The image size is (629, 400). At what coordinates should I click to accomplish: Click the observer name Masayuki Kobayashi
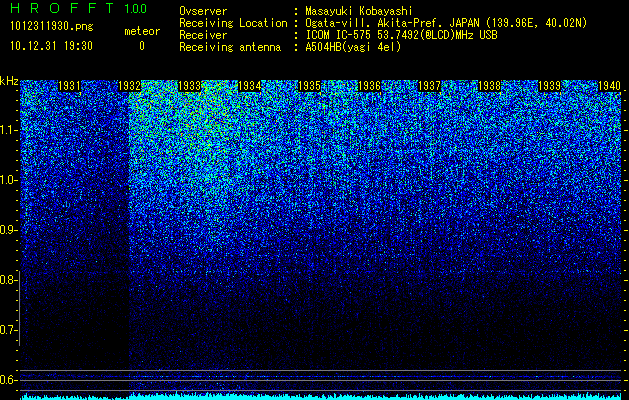(x=359, y=11)
